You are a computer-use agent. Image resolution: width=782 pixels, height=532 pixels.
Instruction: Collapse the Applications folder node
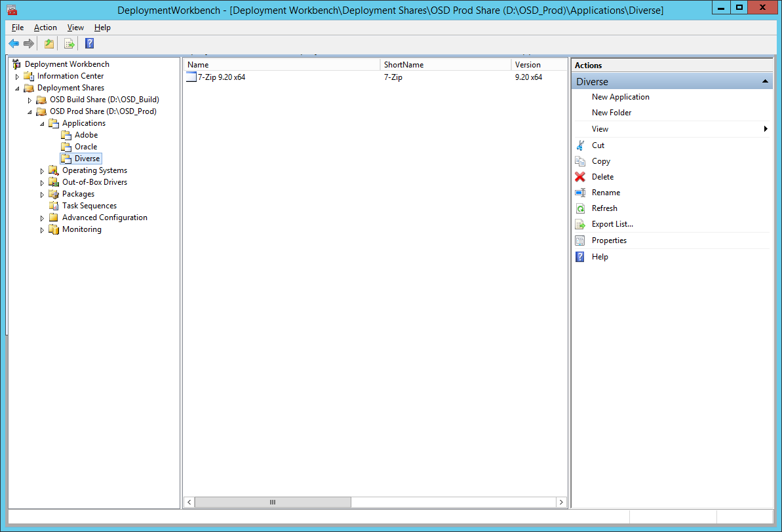[x=43, y=124]
